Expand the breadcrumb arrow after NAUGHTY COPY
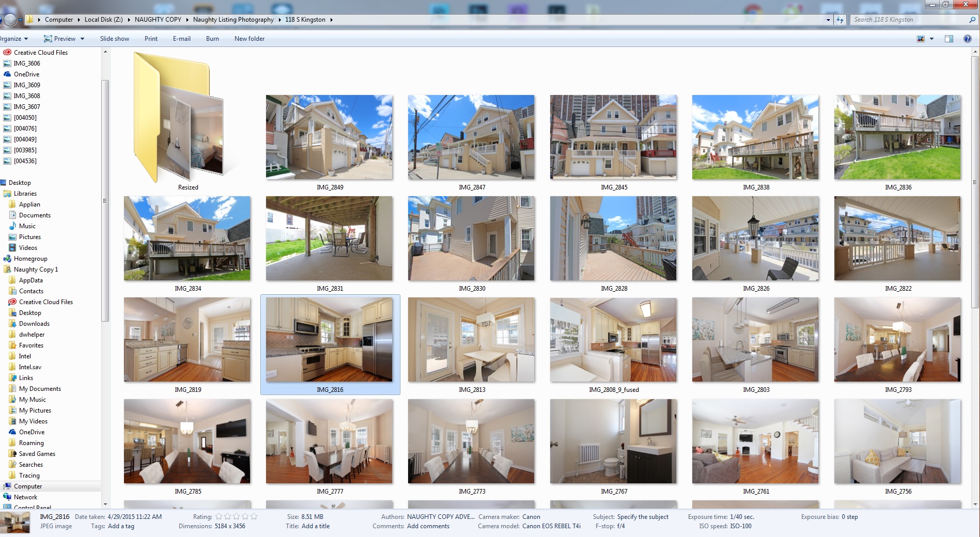980x537 pixels. [188, 20]
